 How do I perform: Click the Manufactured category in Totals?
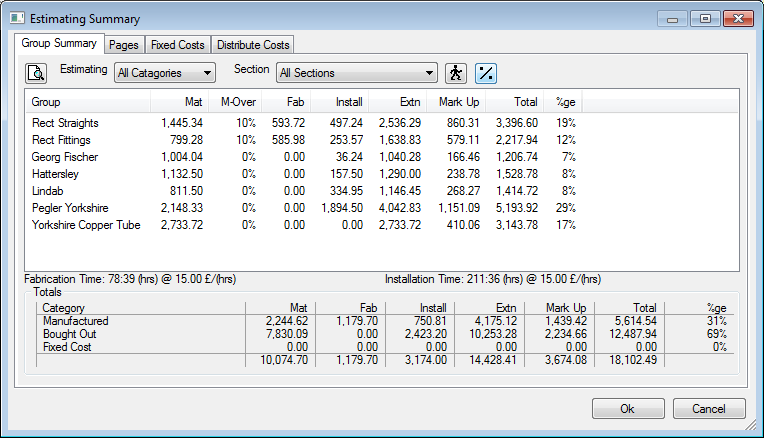click(76, 321)
